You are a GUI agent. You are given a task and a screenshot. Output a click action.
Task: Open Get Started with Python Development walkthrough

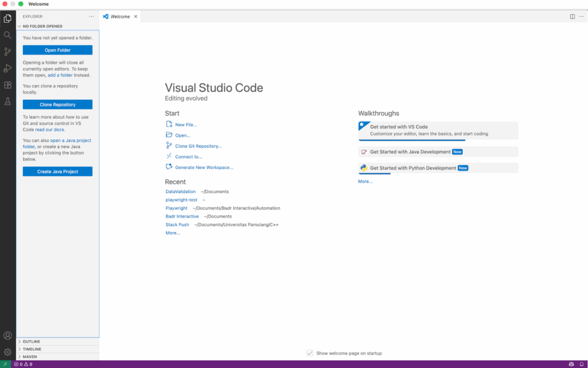pos(413,168)
